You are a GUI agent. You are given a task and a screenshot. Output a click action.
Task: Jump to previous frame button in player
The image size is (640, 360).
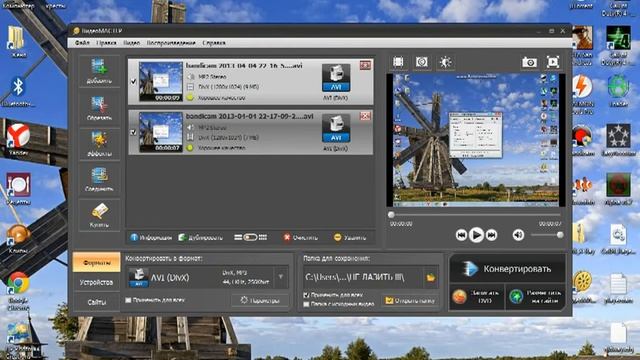(461, 235)
